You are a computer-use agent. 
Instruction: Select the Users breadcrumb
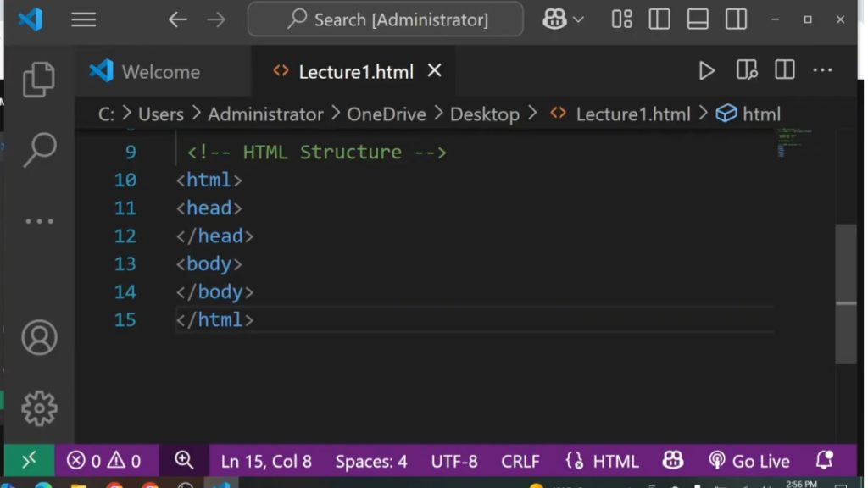tap(160, 114)
